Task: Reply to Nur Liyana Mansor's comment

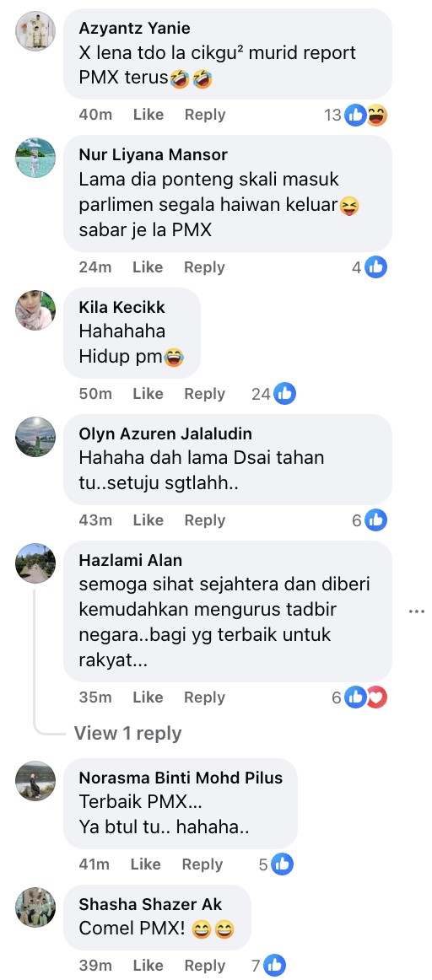Action: pyautogui.click(x=204, y=267)
